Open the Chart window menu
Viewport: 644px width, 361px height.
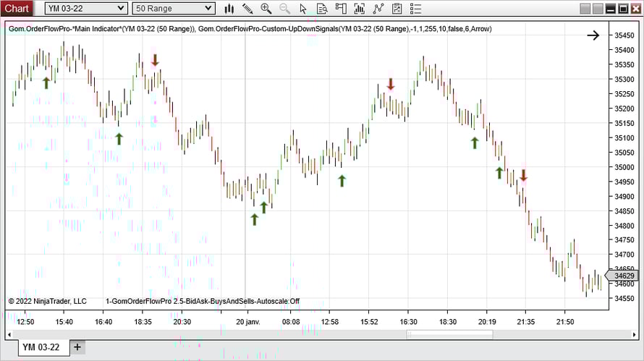coord(17,9)
